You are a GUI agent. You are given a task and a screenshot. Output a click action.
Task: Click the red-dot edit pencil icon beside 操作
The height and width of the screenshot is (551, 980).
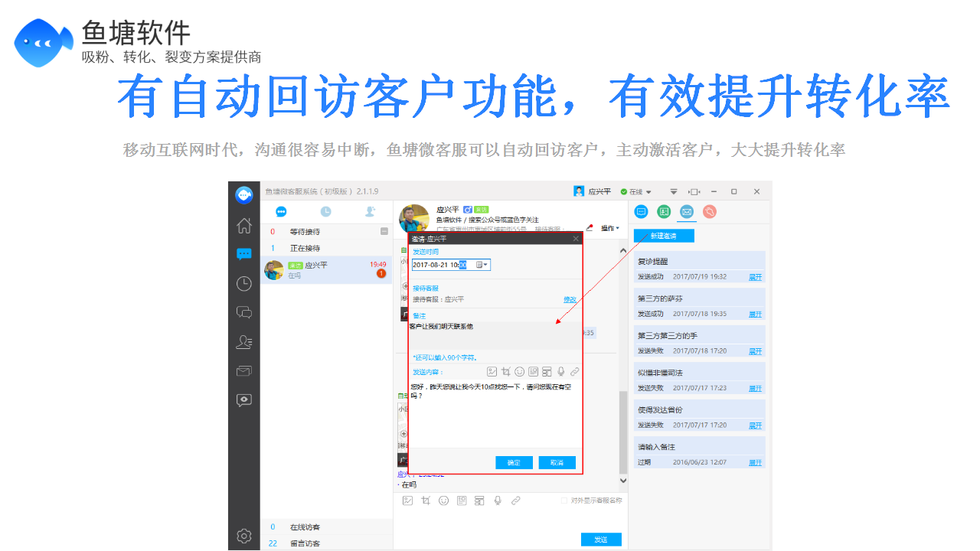[x=590, y=227]
